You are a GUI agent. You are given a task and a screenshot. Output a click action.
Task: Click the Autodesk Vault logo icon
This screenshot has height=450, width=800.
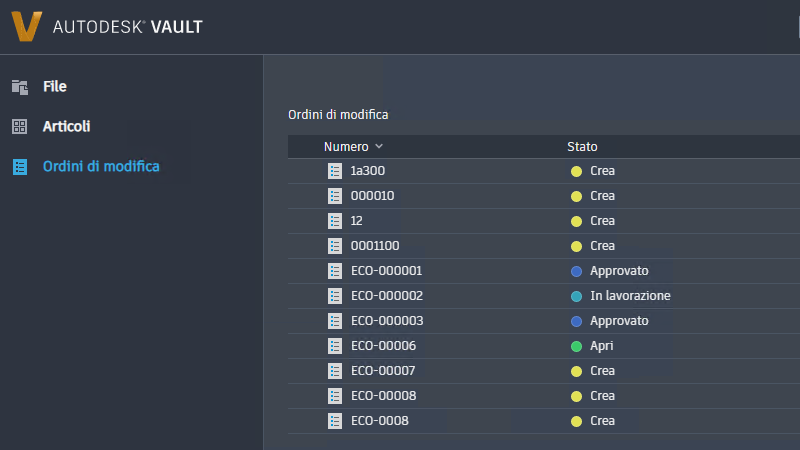click(x=26, y=26)
